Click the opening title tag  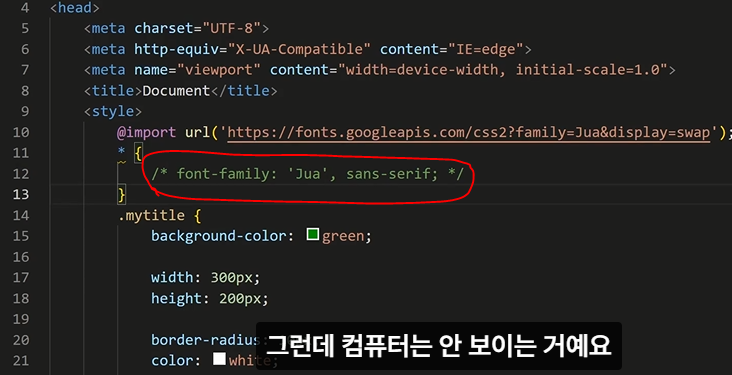click(x=113, y=91)
